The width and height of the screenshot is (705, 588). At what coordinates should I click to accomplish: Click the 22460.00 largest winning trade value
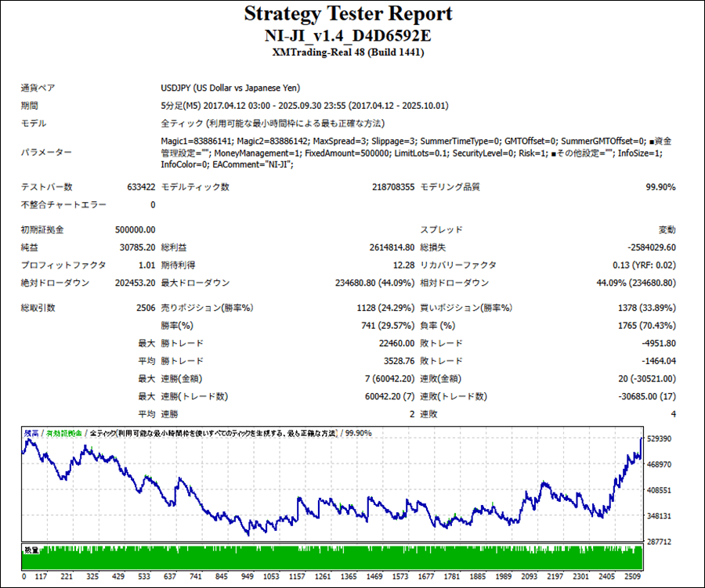click(396, 343)
